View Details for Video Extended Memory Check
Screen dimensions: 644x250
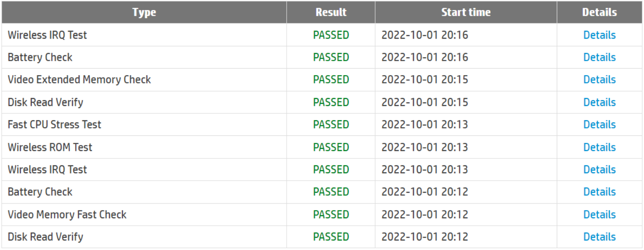coord(599,80)
